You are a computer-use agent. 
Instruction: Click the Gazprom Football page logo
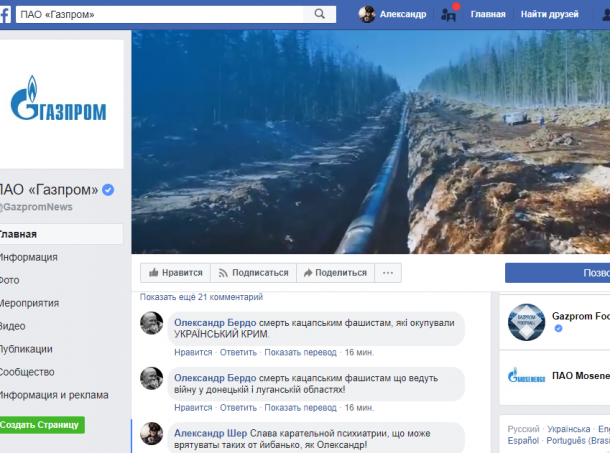526,322
